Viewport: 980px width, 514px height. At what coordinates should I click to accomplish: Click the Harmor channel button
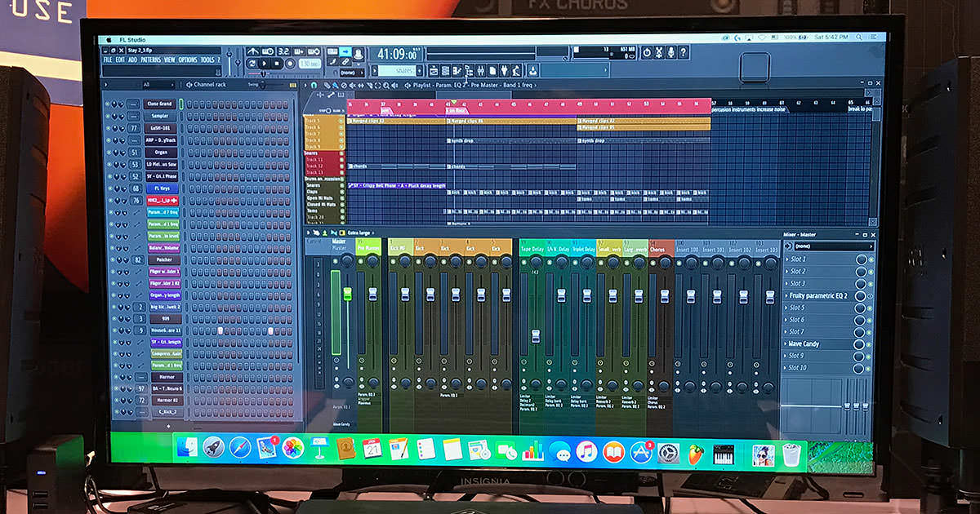[167, 377]
